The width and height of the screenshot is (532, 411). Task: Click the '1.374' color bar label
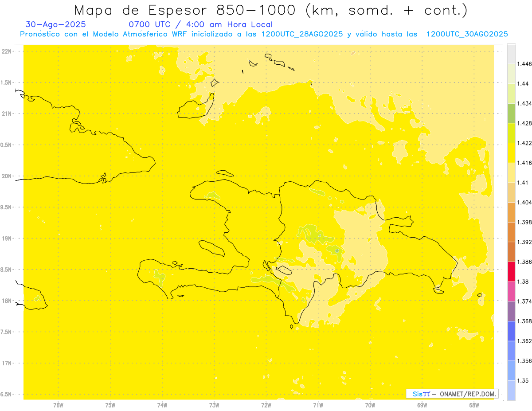coord(524,301)
